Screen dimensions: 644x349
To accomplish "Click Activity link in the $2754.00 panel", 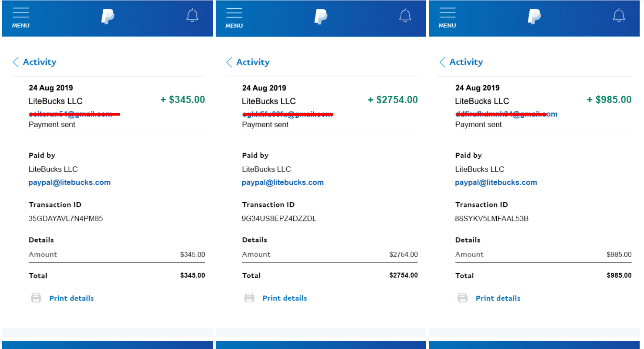I will tap(253, 62).
